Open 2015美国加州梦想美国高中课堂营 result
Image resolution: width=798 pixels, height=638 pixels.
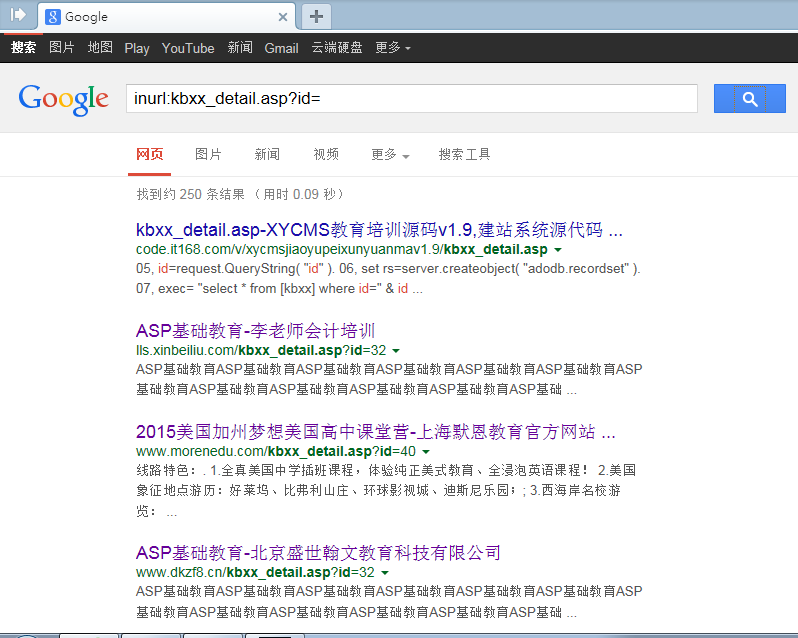click(376, 432)
